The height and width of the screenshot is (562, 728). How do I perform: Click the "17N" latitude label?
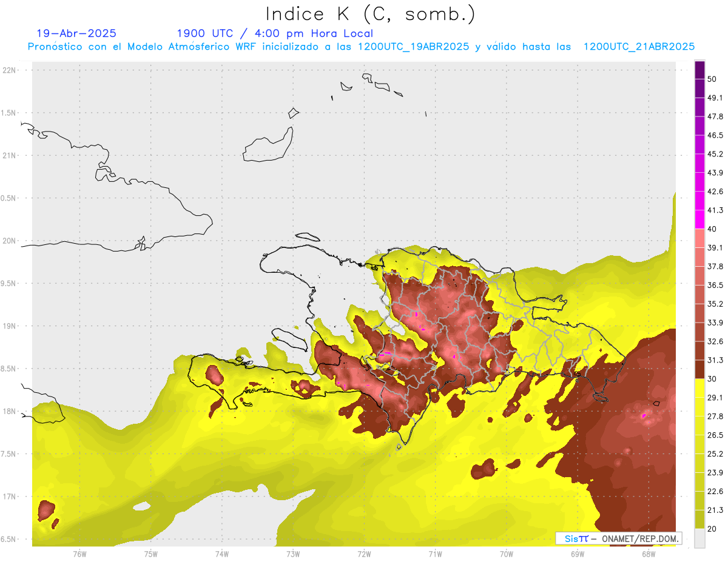9,497
